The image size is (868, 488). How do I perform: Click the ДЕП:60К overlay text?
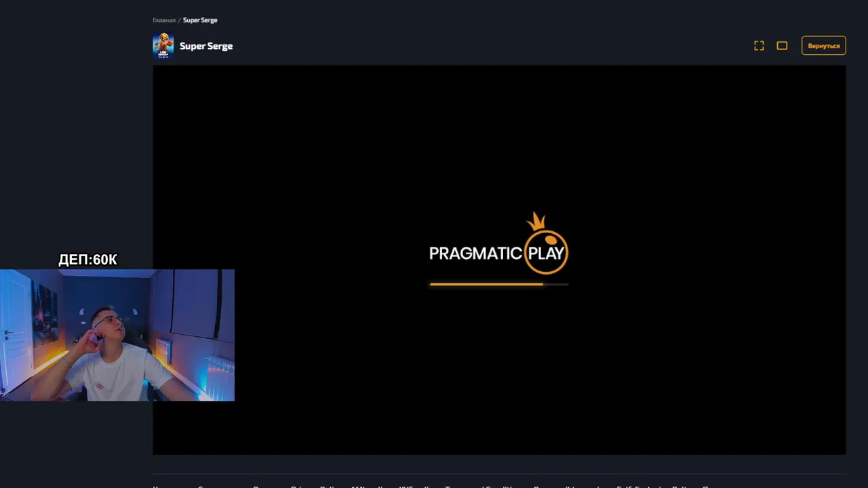tap(87, 260)
